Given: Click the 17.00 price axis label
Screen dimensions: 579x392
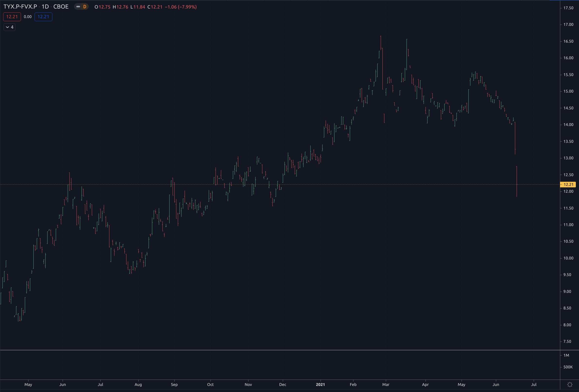Looking at the screenshot, I should [568, 24].
